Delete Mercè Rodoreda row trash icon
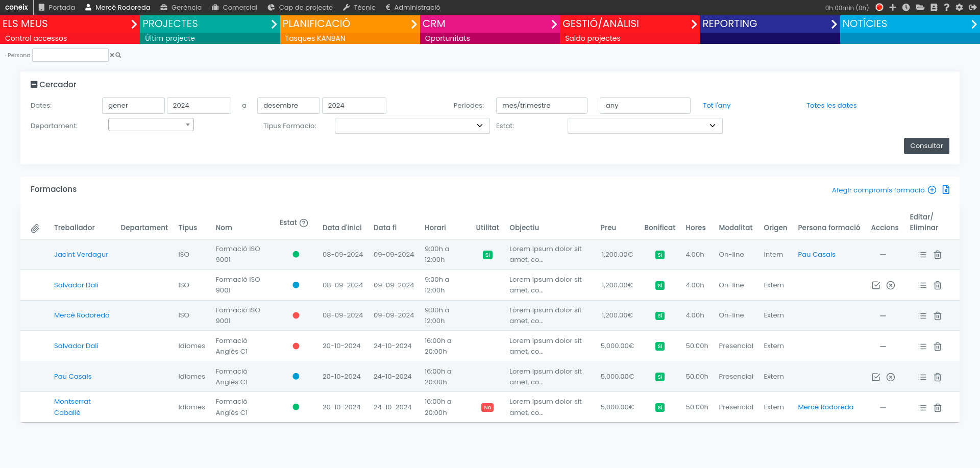This screenshot has height=468, width=980. [938, 316]
